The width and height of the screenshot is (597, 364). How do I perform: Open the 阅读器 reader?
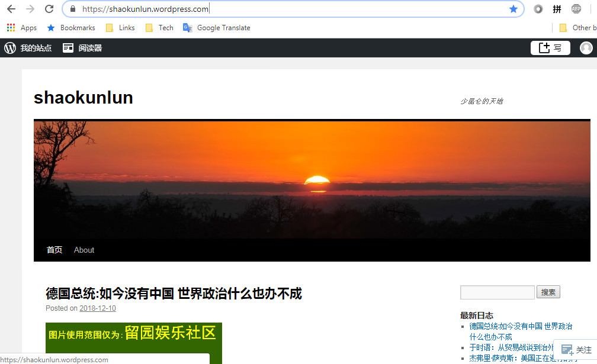[x=83, y=48]
